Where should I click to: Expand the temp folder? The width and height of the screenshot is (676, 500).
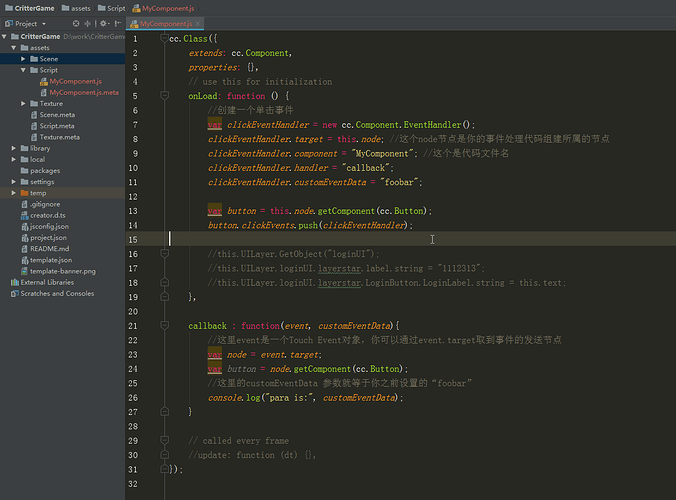pyautogui.click(x=13, y=193)
